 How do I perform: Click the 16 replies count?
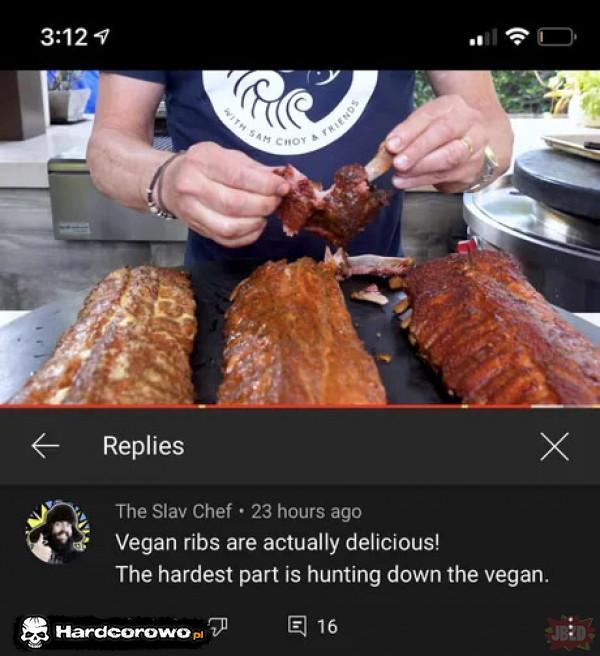click(327, 626)
